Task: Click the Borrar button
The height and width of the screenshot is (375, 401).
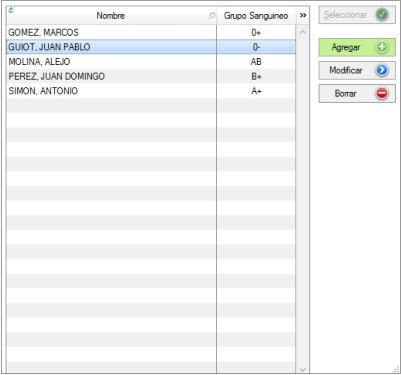Action: point(357,93)
